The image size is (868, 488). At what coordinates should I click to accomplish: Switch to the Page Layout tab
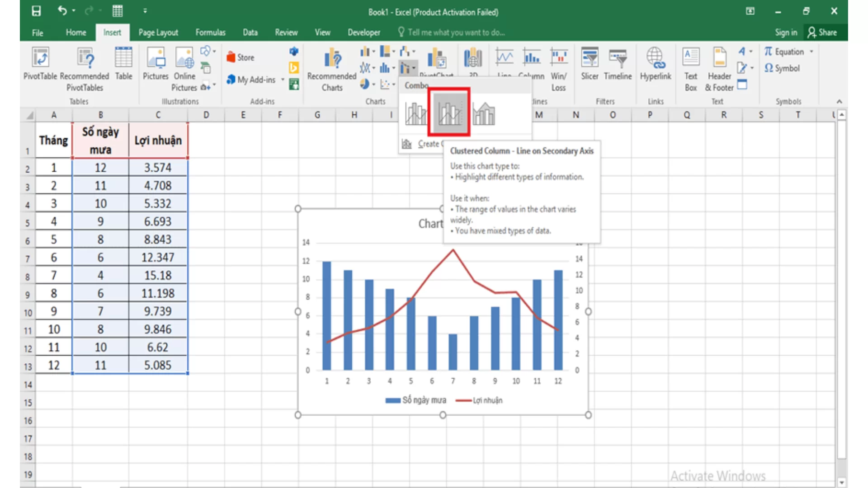[158, 33]
